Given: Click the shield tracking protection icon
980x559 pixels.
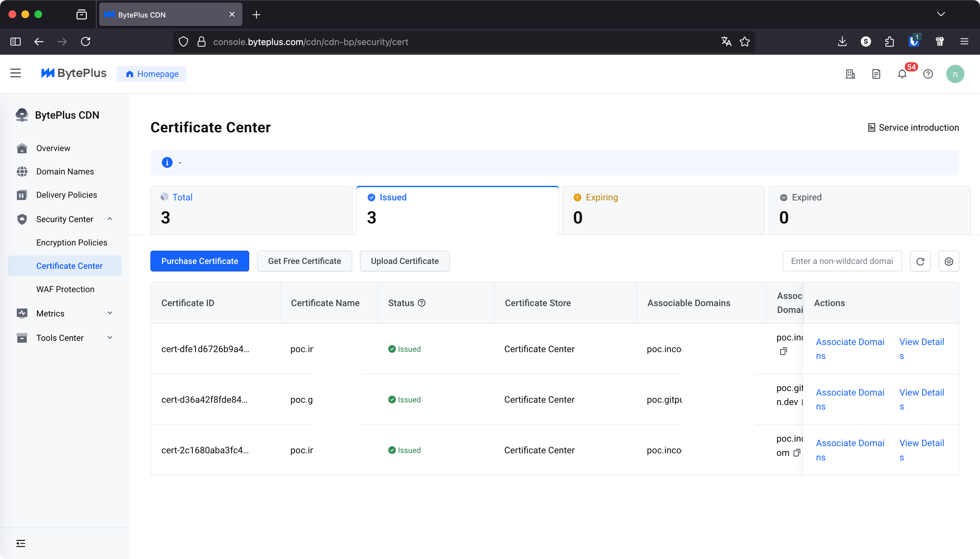Looking at the screenshot, I should click(183, 42).
